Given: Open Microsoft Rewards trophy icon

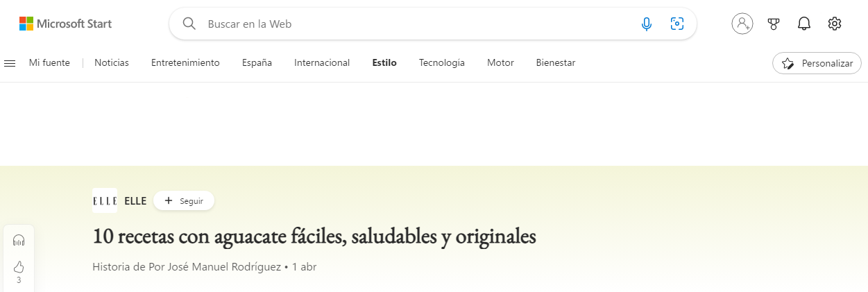Looking at the screenshot, I should tap(774, 24).
